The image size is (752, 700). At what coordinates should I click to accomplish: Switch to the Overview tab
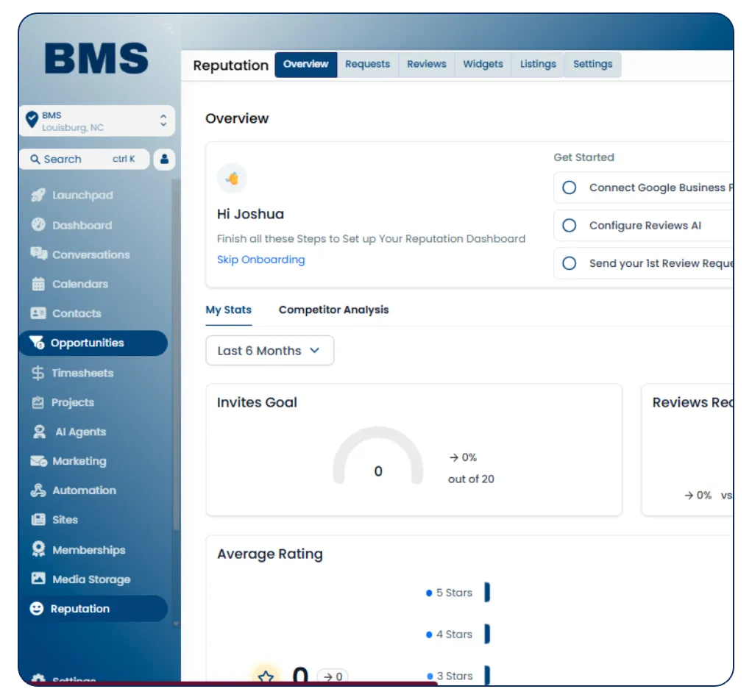306,64
